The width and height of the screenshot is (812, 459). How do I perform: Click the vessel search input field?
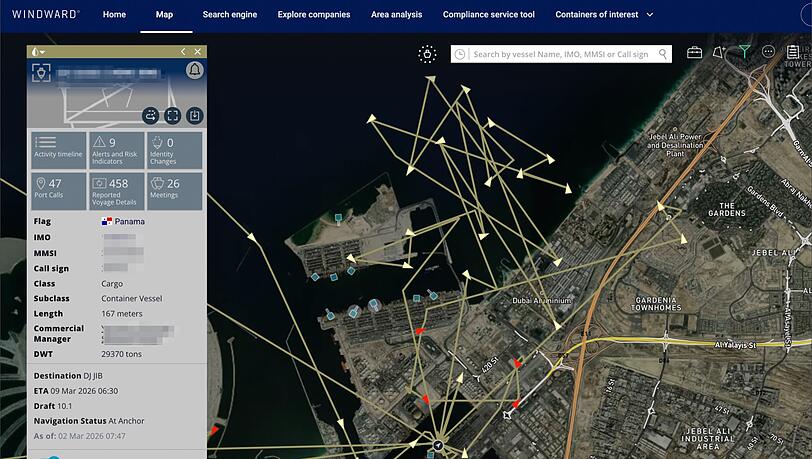pyautogui.click(x=564, y=54)
